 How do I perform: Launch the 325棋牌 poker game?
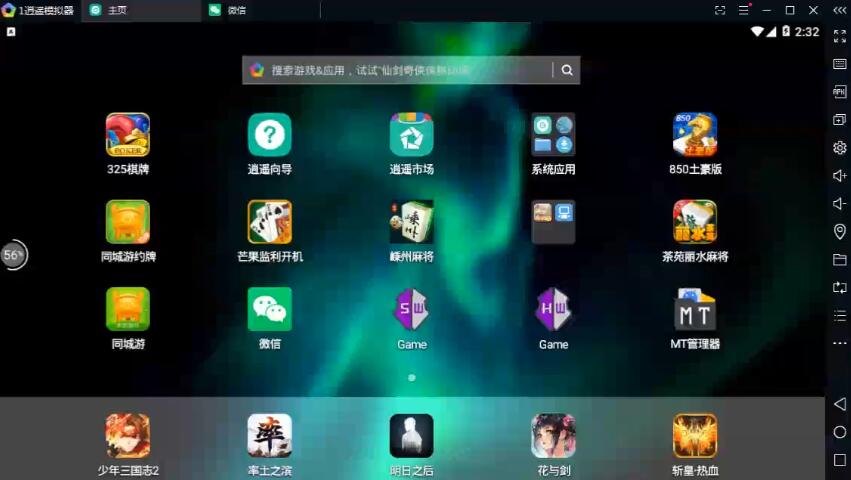pos(128,135)
